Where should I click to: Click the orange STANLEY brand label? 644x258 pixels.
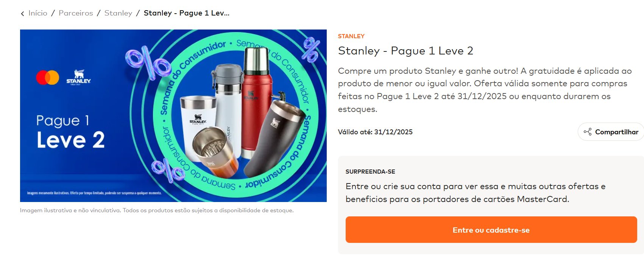351,36
